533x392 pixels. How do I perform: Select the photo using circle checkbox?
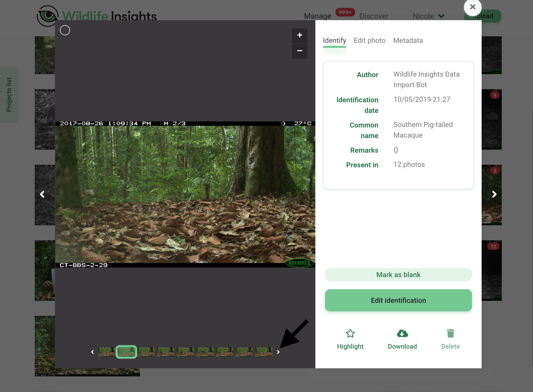[x=65, y=30]
